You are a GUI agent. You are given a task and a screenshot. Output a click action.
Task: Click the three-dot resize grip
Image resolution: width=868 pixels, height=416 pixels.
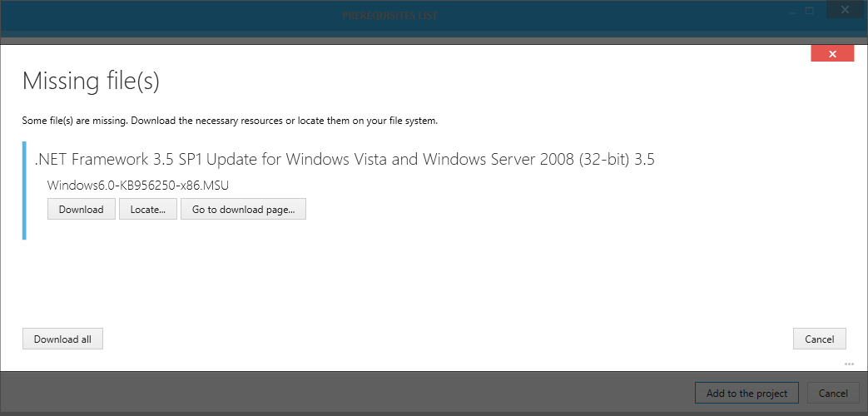click(849, 364)
